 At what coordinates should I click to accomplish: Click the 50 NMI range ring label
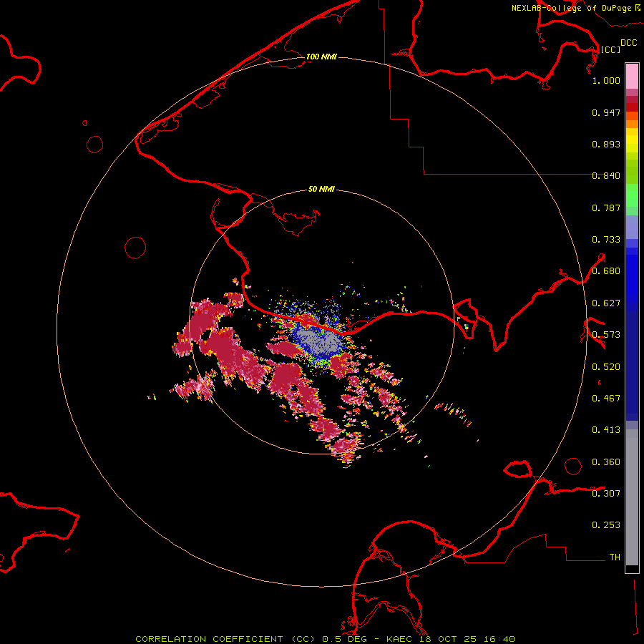[x=321, y=189]
